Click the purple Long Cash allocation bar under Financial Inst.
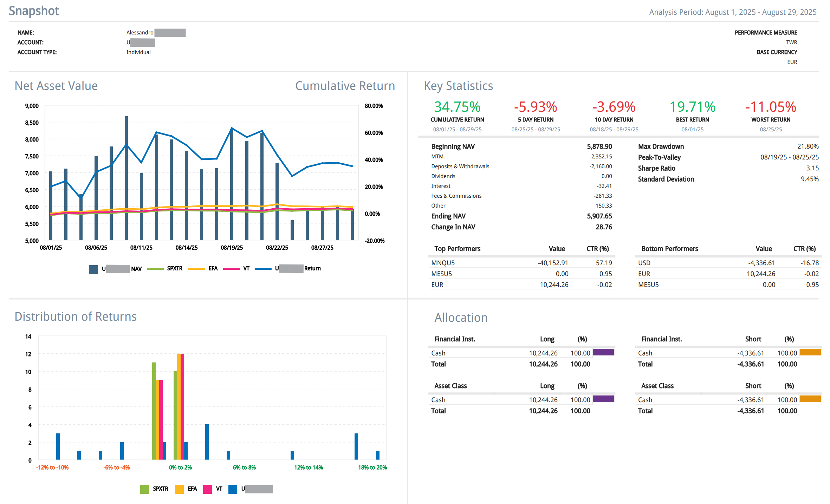This screenshot has width=830, height=504. click(x=603, y=352)
